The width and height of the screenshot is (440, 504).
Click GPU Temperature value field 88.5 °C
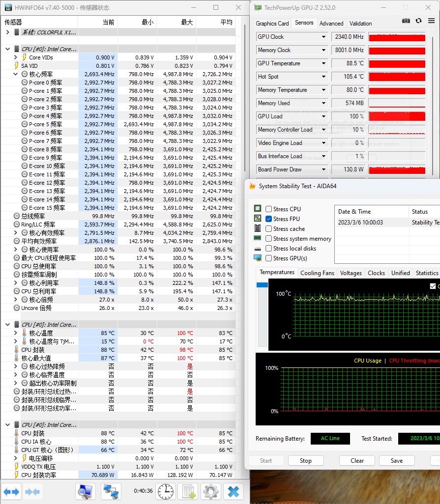pos(349,63)
